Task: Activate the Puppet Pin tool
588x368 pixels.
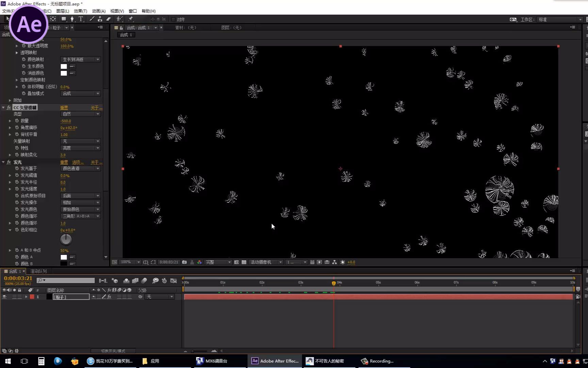Action: 131,19
